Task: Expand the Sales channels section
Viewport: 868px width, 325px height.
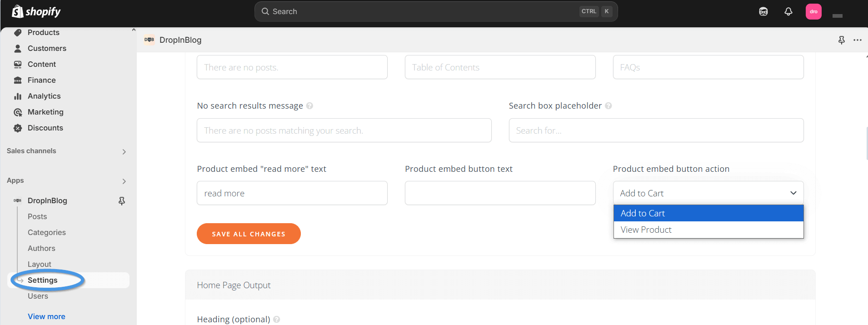Action: (124, 151)
